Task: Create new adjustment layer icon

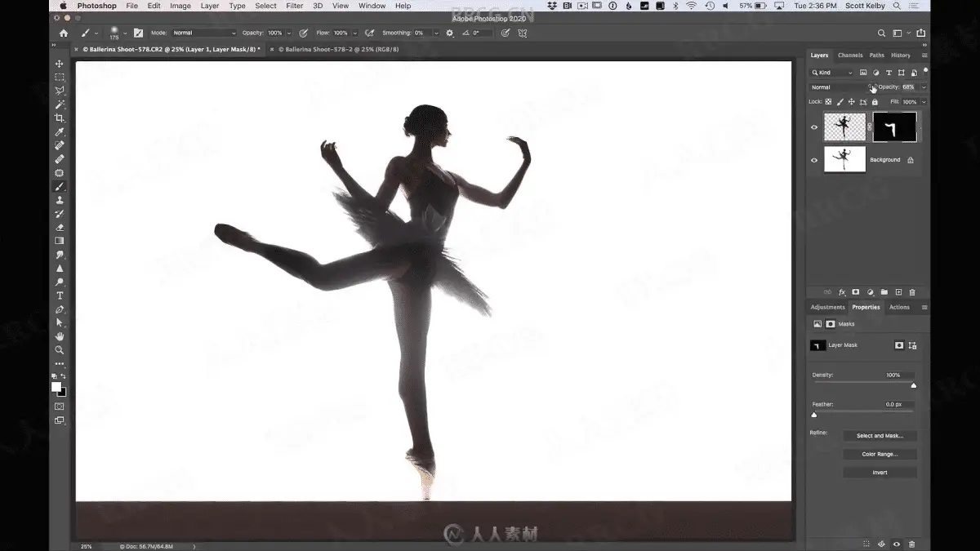Action: pos(871,292)
